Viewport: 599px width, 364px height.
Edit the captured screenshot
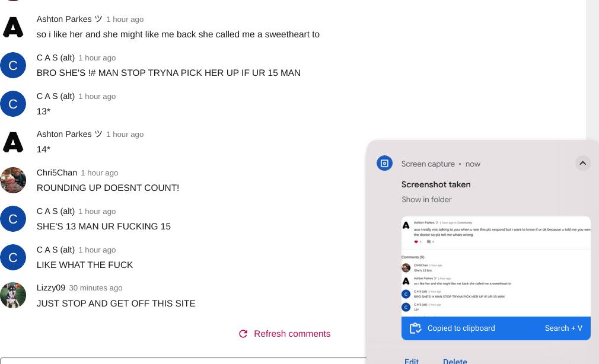(412, 360)
